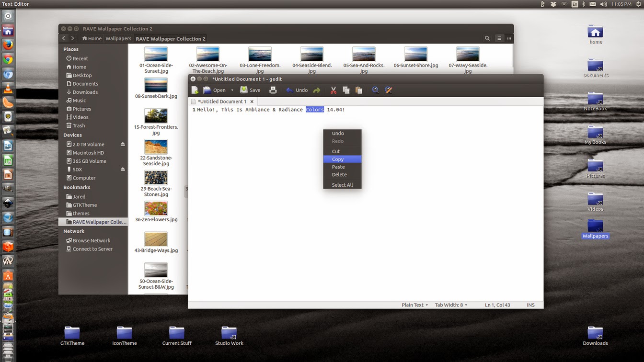Launch Google Chrome from the launcher
The width and height of the screenshot is (644, 362).
pyautogui.click(x=8, y=59)
